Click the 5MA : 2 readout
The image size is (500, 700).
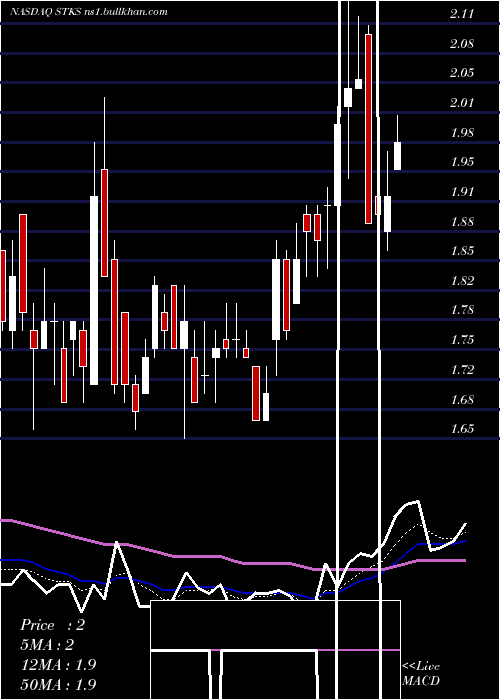click(x=47, y=644)
